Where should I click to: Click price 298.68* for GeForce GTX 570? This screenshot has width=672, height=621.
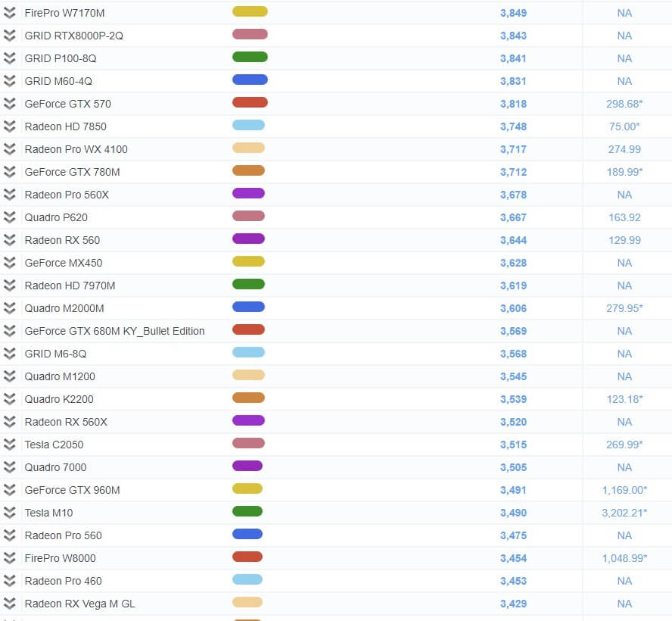pyautogui.click(x=624, y=105)
